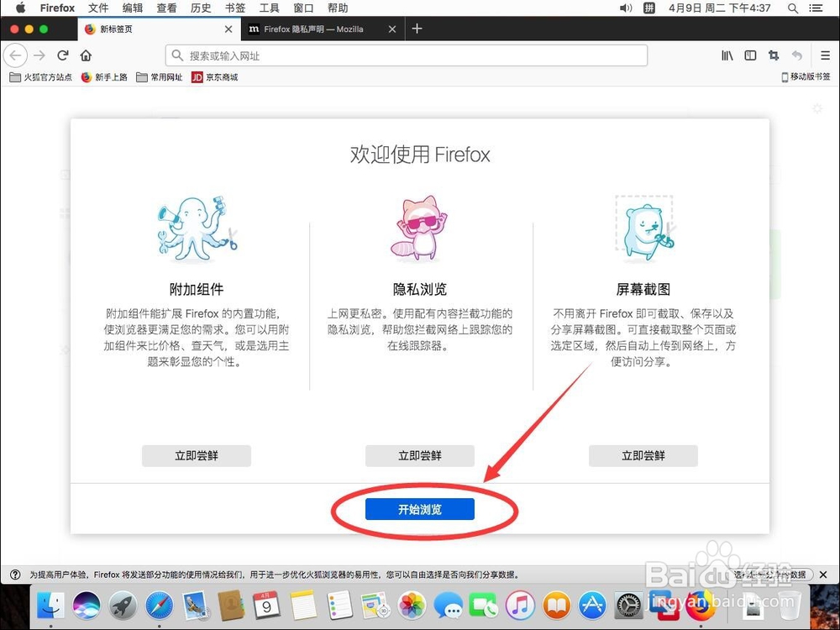
Task: Open the 查看 menu
Action: (166, 8)
